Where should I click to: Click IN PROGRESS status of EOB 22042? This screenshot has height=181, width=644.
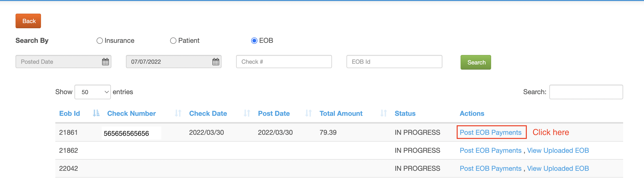pos(417,168)
